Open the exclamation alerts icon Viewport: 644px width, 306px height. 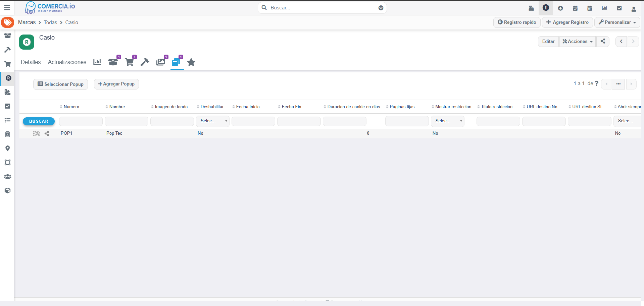point(546,8)
